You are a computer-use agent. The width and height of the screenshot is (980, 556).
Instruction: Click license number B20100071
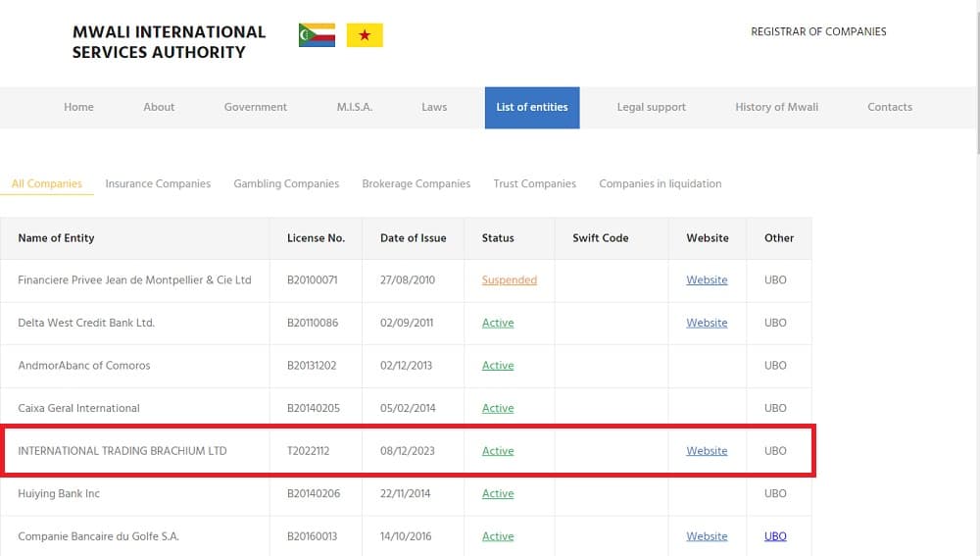click(x=312, y=280)
